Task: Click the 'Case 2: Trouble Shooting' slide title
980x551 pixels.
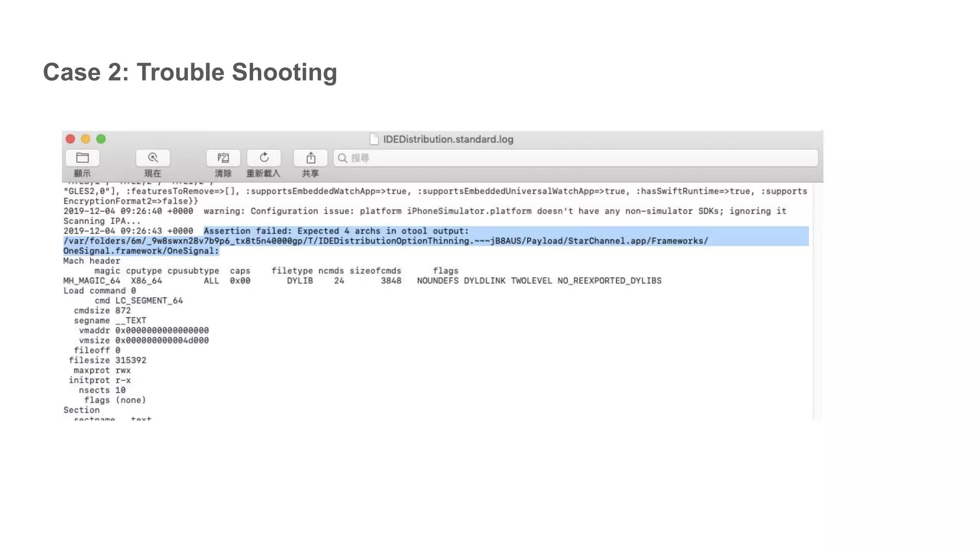Action: point(190,72)
